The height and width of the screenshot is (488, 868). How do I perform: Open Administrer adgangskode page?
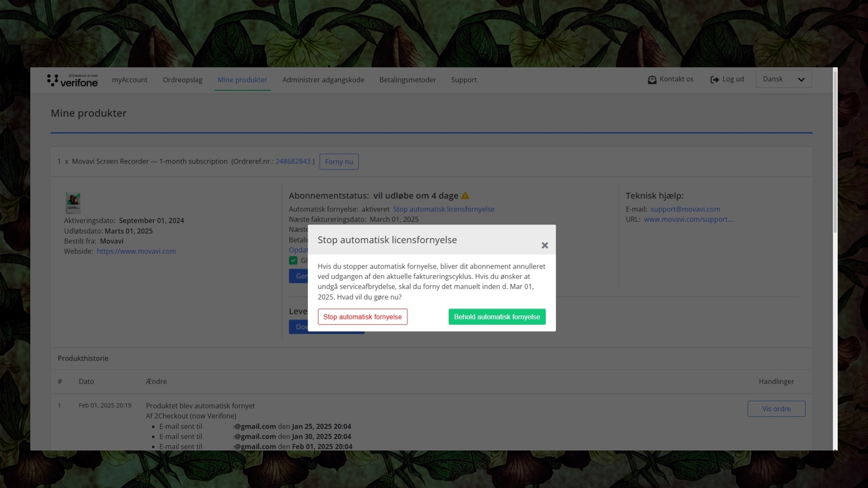tap(323, 80)
